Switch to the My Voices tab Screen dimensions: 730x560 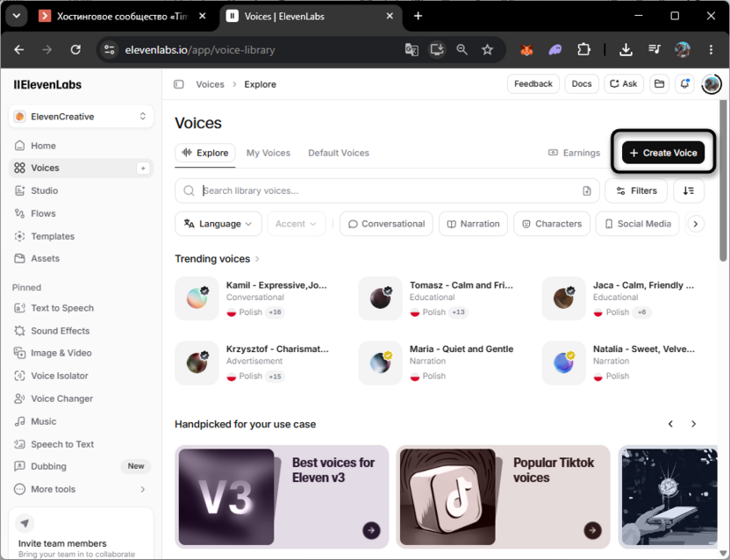tap(268, 153)
